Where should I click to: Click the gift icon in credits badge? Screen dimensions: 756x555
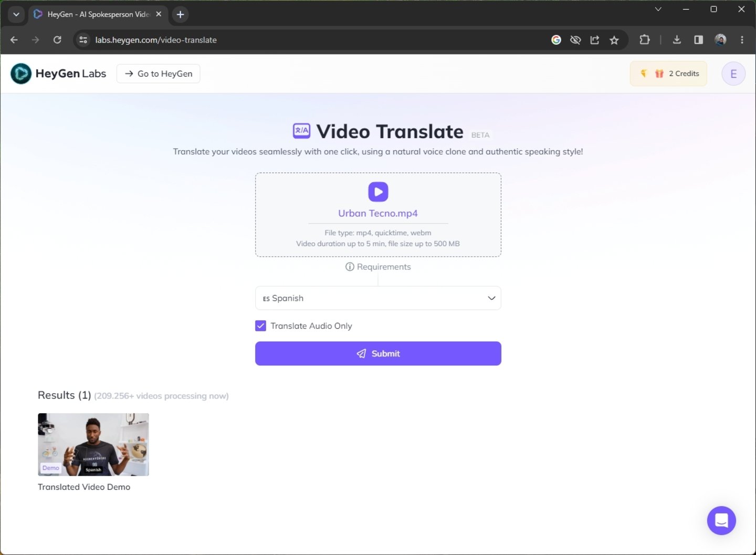click(659, 74)
